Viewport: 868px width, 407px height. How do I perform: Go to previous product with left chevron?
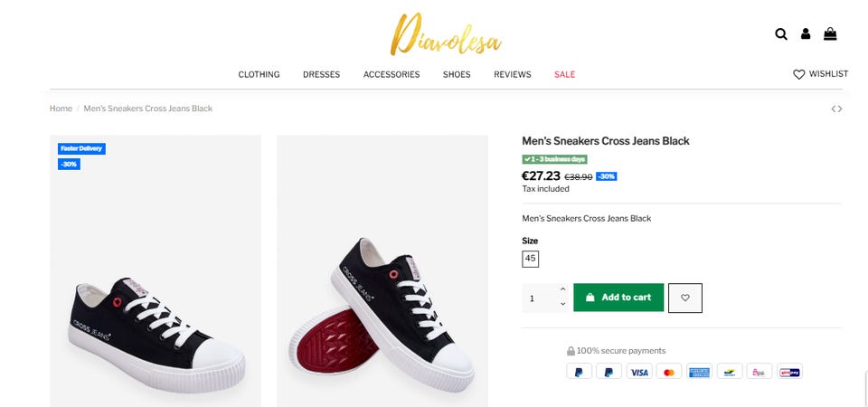tap(834, 109)
